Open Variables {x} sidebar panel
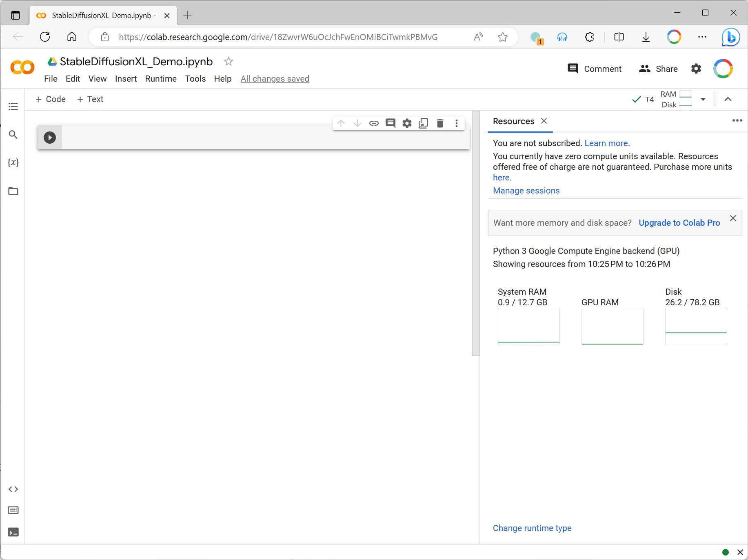 [13, 162]
